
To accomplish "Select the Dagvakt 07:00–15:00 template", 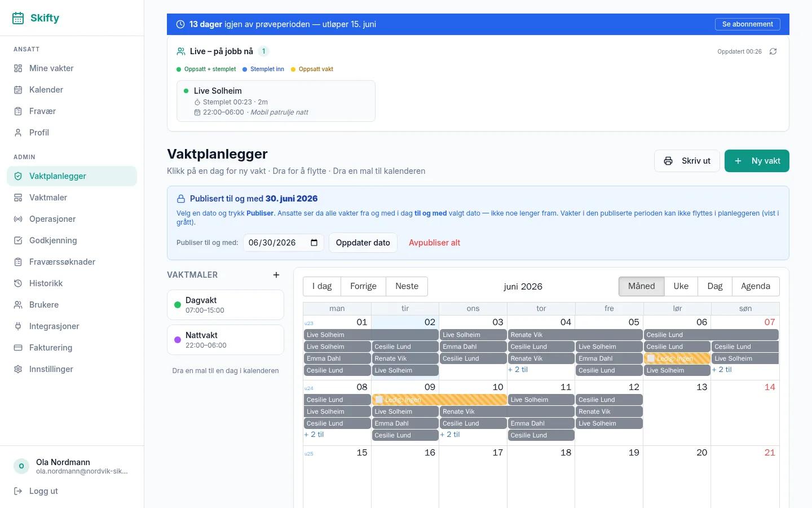I will [226, 305].
